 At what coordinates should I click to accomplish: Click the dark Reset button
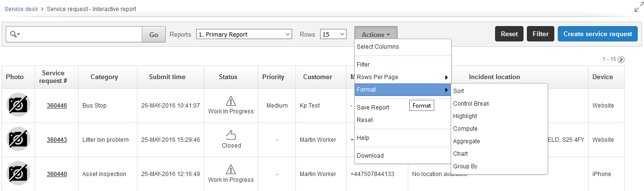click(509, 34)
